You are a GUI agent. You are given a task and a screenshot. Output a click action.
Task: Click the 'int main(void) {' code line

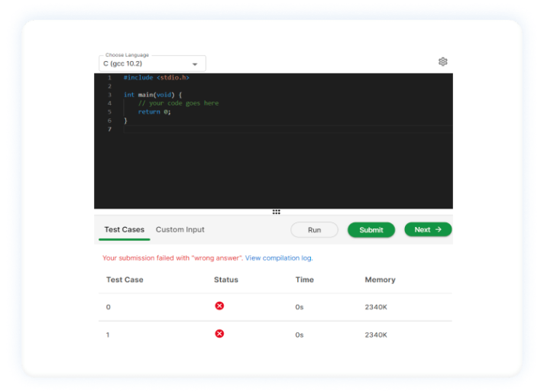153,94
